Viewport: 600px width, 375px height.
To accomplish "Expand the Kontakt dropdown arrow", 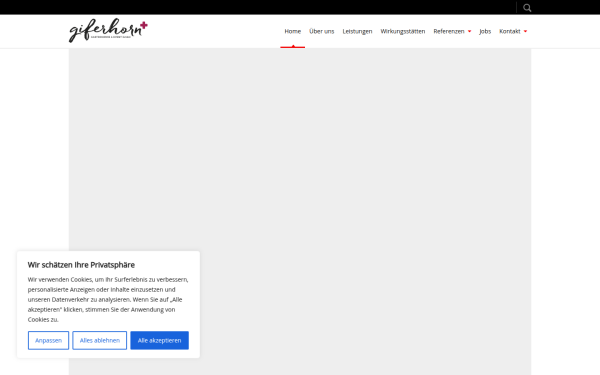I will coord(525,31).
